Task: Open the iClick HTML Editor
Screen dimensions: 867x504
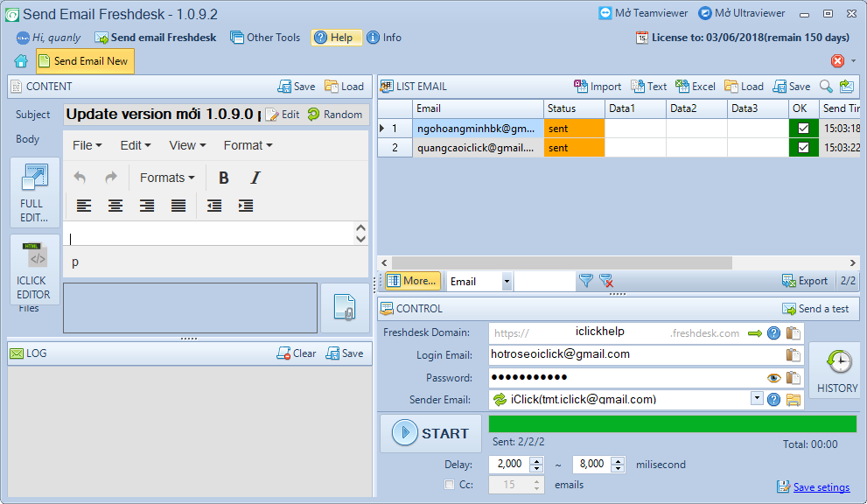Action: [x=34, y=269]
